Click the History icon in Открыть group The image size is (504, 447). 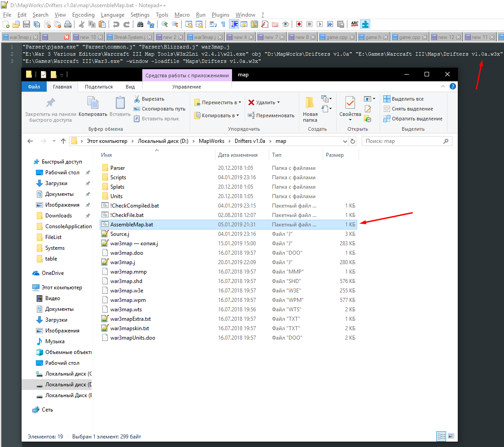(x=368, y=119)
